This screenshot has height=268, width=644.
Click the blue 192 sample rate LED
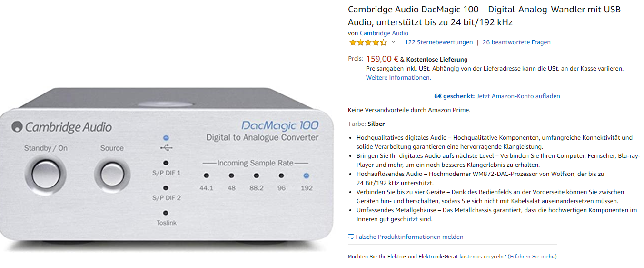(306, 175)
